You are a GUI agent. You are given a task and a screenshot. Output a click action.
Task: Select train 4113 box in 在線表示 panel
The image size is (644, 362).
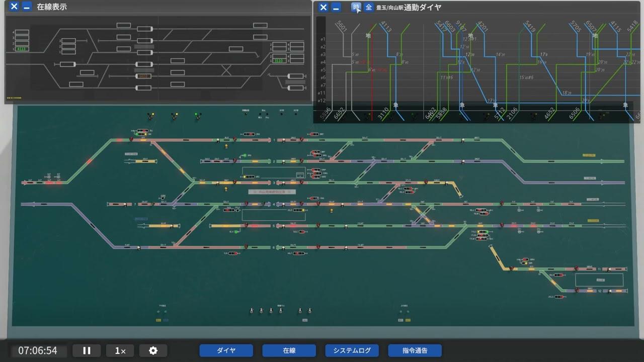(22, 49)
